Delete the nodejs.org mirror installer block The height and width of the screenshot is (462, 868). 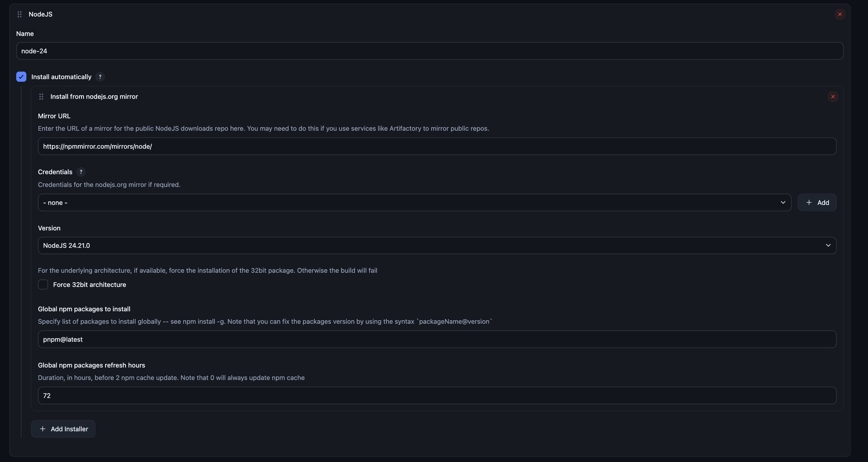coord(833,97)
